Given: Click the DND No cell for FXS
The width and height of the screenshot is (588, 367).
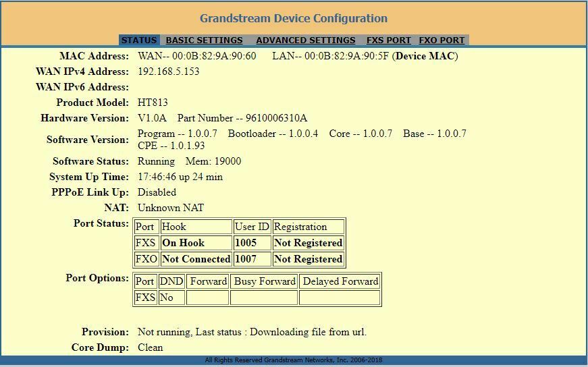Looking at the screenshot, I should click(x=171, y=298).
